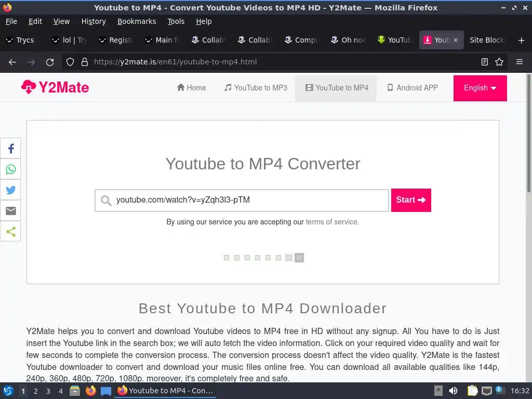Open network status tray icon
The width and height of the screenshot is (532, 399).
[x=486, y=391]
